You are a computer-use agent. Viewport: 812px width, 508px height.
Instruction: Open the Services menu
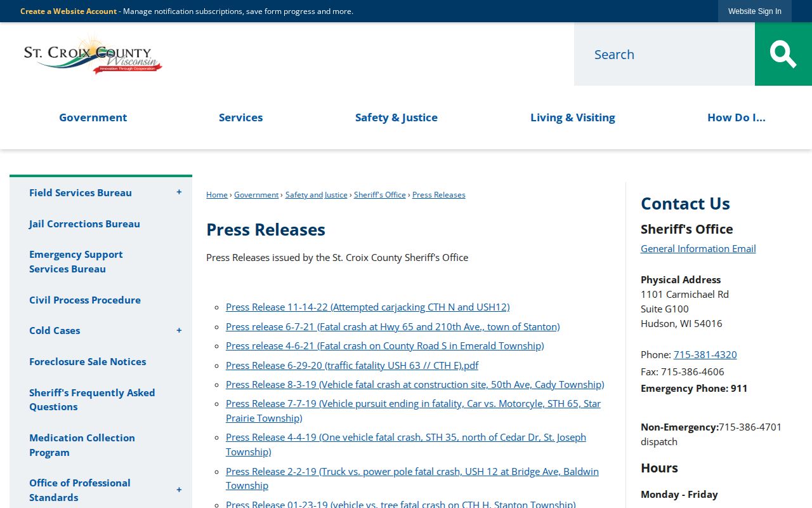tap(240, 117)
